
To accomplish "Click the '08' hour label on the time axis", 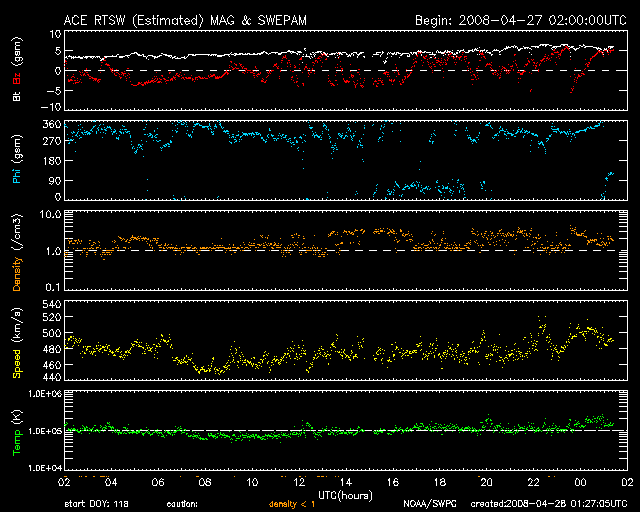I will point(205,482).
